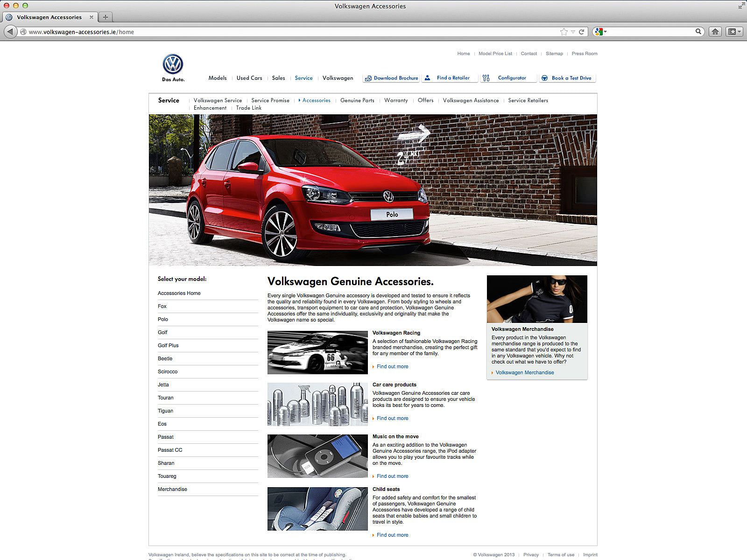Click the Volkswagen logo
747x560 pixels.
click(173, 64)
